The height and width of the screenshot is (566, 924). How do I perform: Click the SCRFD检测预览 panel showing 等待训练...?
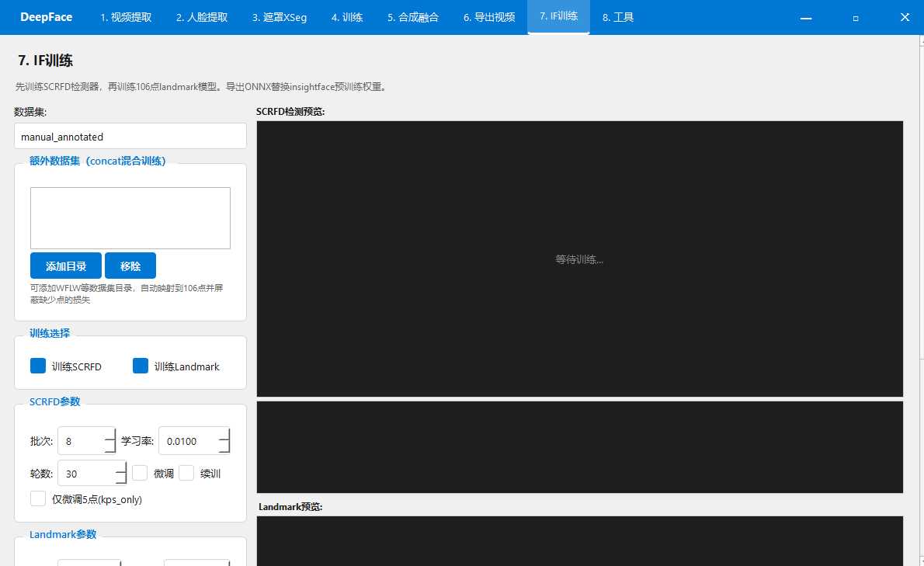(580, 259)
